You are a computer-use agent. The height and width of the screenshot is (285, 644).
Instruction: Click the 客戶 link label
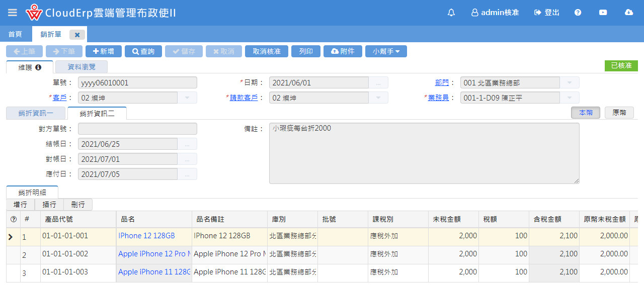coord(59,98)
